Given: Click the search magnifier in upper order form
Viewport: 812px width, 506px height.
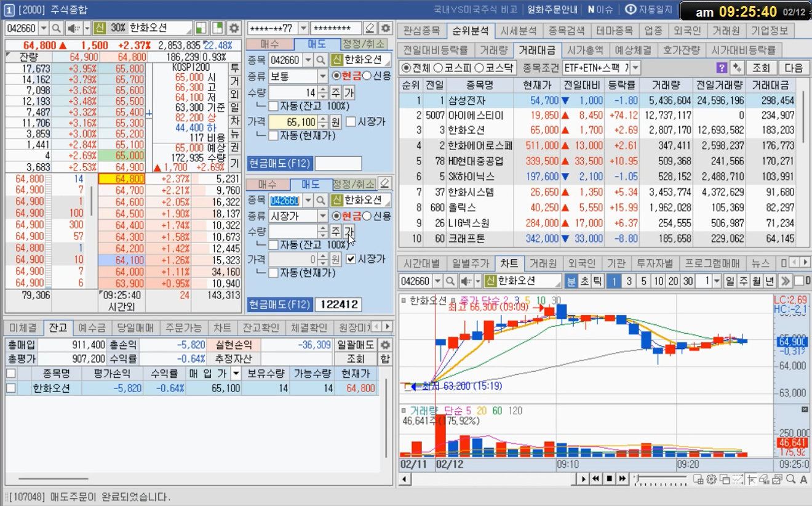Looking at the screenshot, I should (320, 60).
